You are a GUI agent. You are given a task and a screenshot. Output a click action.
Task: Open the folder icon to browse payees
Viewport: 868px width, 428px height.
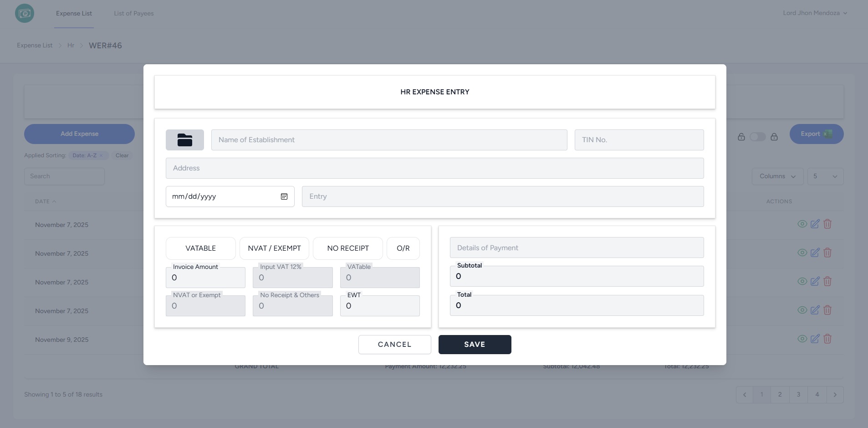click(x=185, y=140)
